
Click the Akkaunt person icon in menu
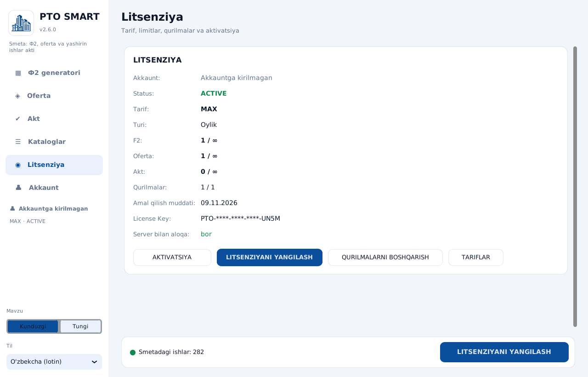(18, 188)
